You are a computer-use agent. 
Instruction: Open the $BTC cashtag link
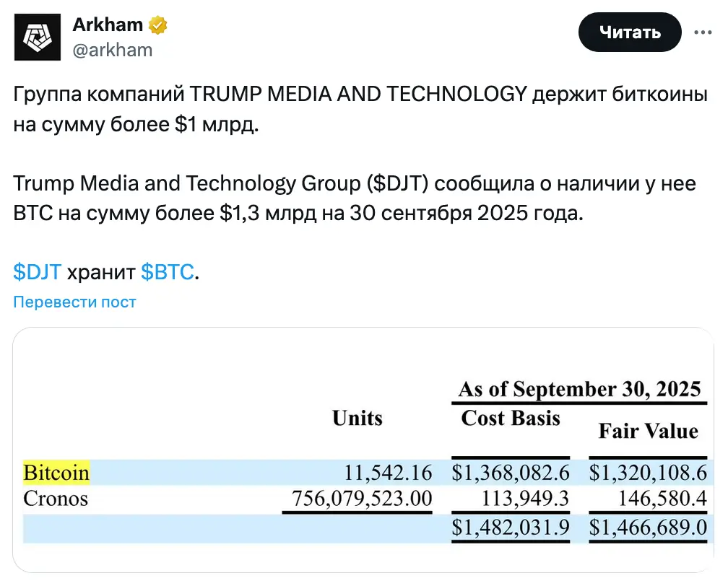(167, 272)
